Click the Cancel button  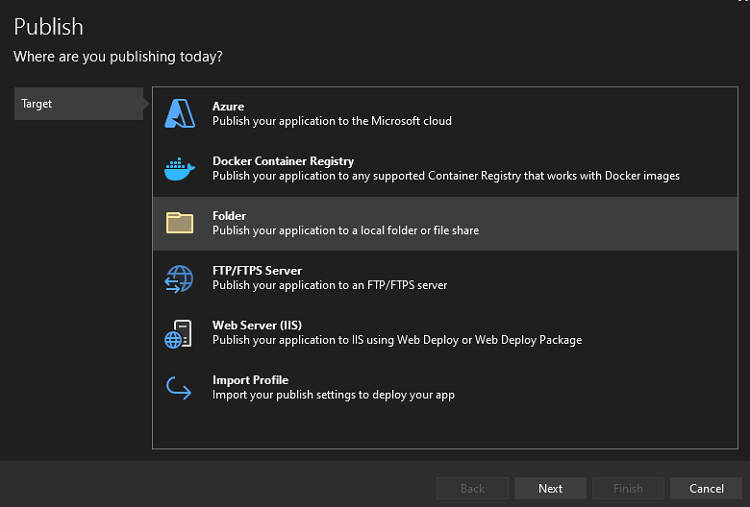(706, 488)
